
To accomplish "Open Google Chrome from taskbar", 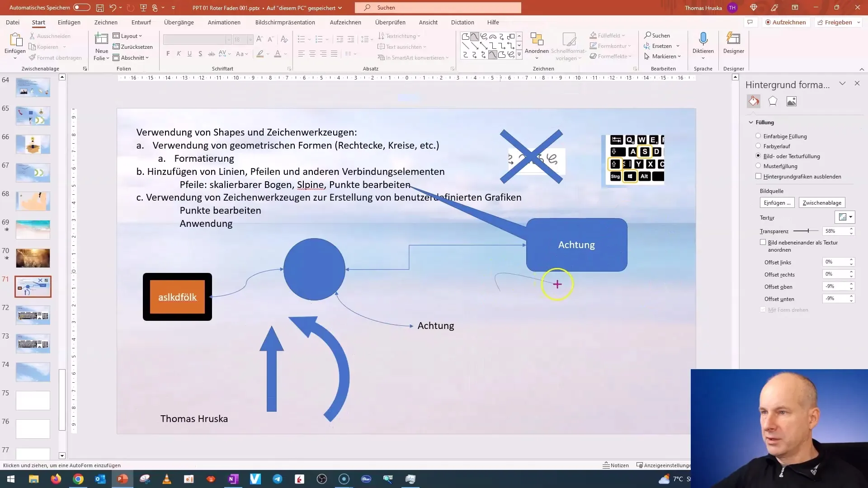I will [x=78, y=479].
